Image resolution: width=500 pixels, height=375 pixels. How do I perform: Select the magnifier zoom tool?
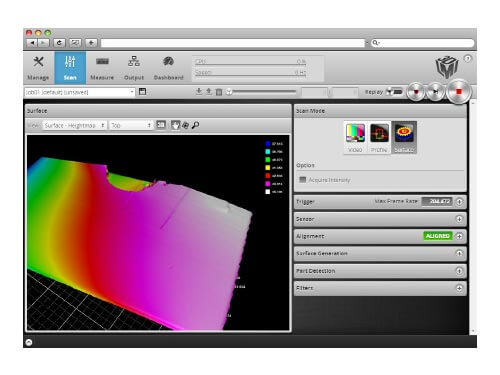tap(196, 125)
